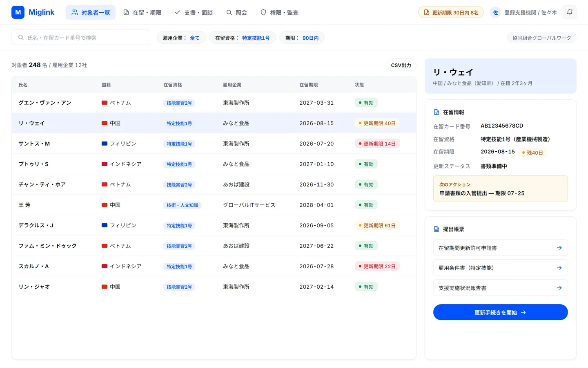Click Vietnam flag in グエン・ヴァン・アン row
This screenshot has width=588, height=368.
point(105,103)
